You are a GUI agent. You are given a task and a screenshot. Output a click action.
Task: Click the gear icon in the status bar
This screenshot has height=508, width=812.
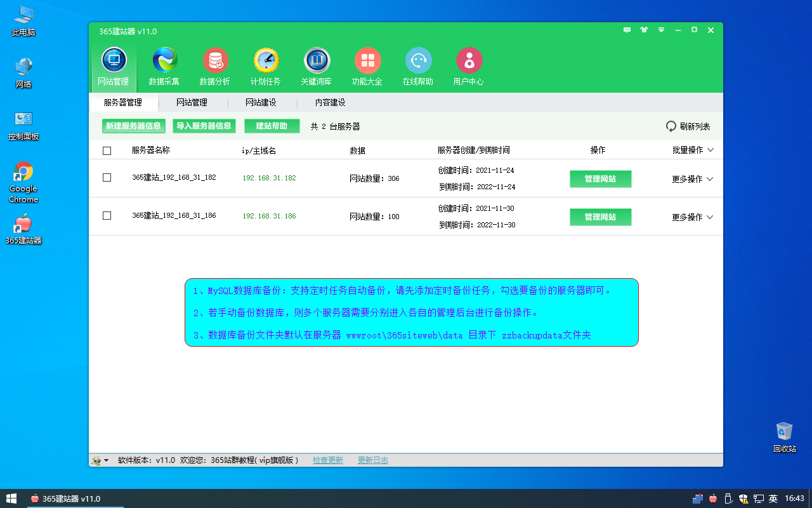(96, 460)
